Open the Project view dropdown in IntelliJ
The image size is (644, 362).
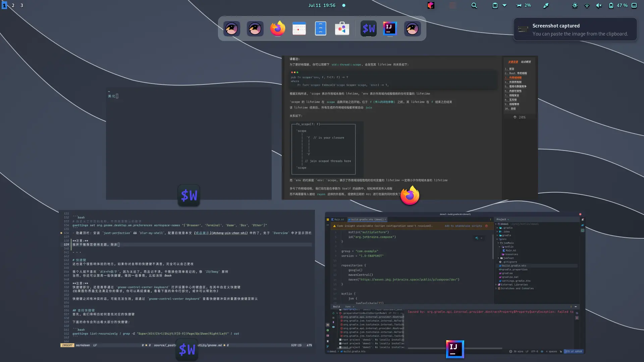[x=503, y=220]
